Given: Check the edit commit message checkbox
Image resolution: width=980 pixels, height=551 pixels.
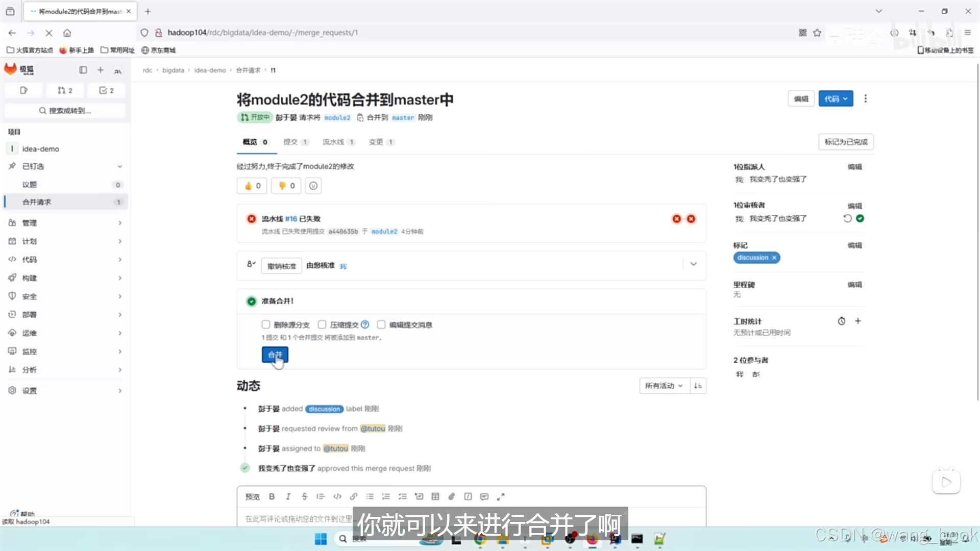Looking at the screenshot, I should [381, 324].
